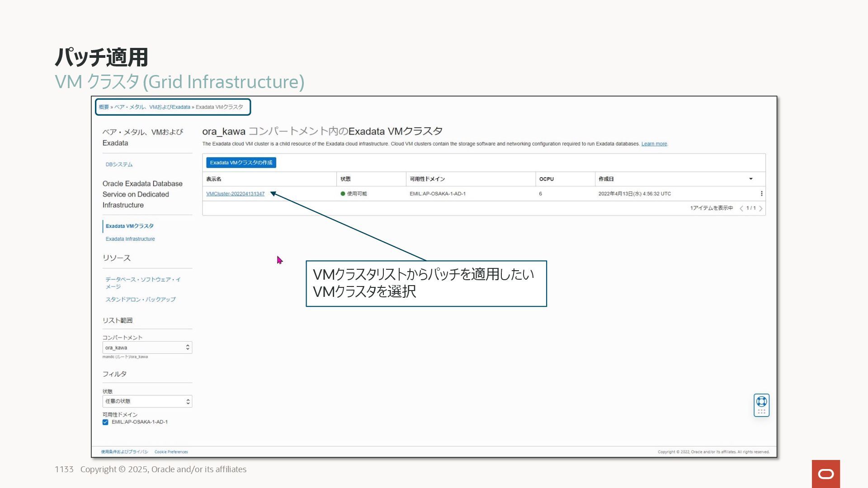Open DBシステム in the sidebar
The width and height of the screenshot is (868, 488).
pyautogui.click(x=119, y=164)
